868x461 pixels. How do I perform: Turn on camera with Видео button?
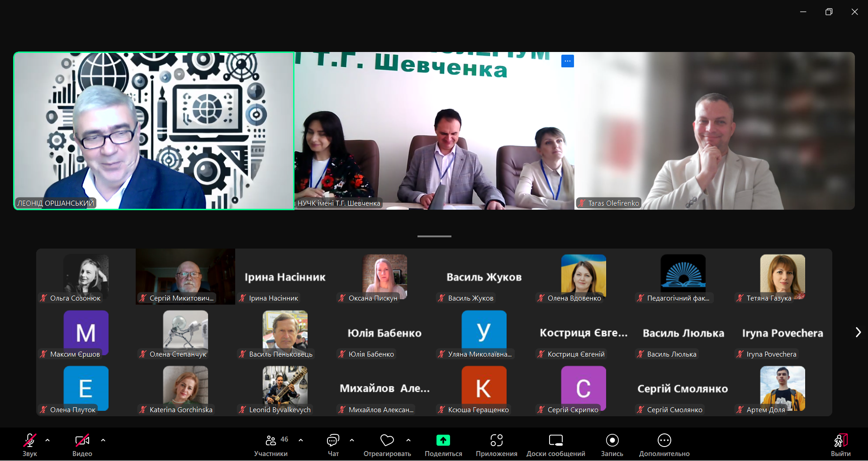(82, 441)
